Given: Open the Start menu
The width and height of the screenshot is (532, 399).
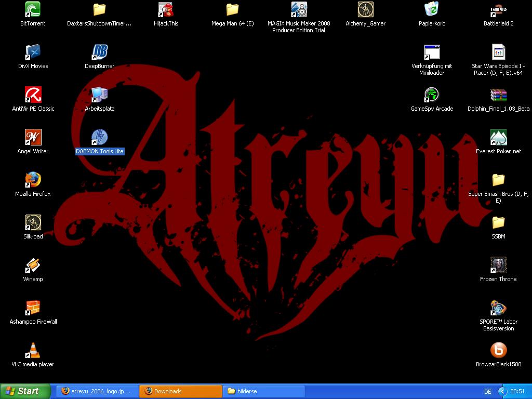Looking at the screenshot, I should click(x=25, y=391).
